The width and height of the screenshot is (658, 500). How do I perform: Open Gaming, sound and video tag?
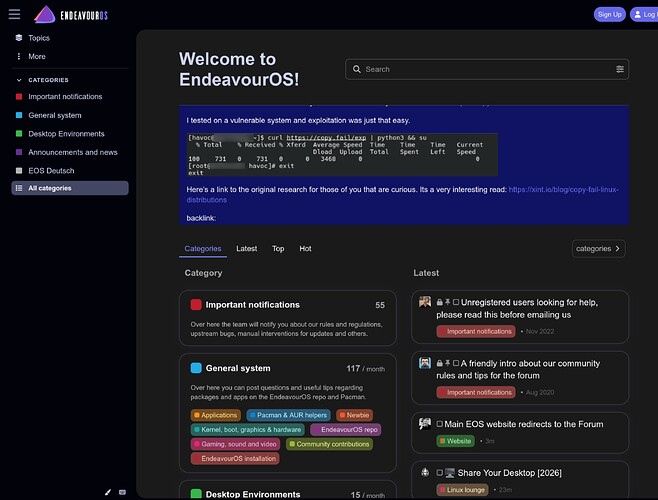235,444
